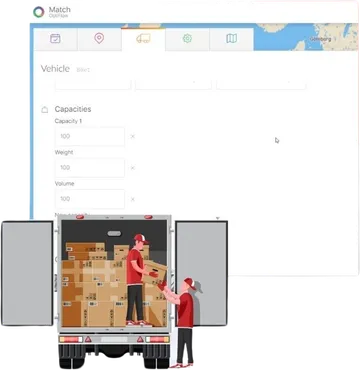Click the Volume input field
The image size is (360, 370).
tap(90, 199)
